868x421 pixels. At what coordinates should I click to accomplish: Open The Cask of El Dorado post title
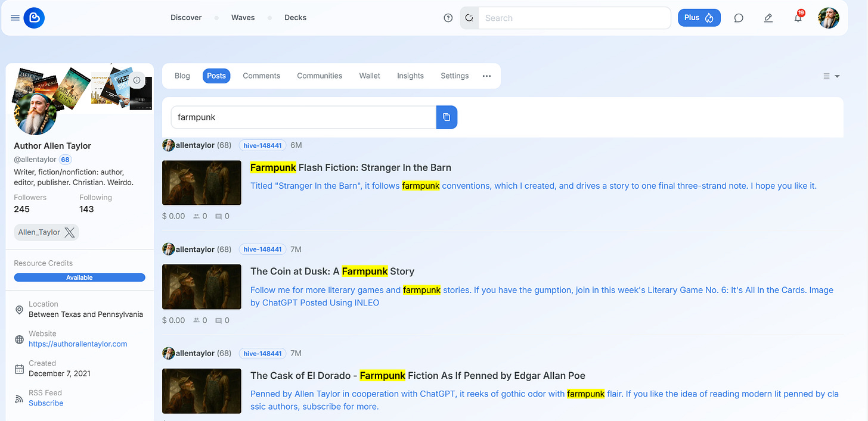click(x=418, y=375)
